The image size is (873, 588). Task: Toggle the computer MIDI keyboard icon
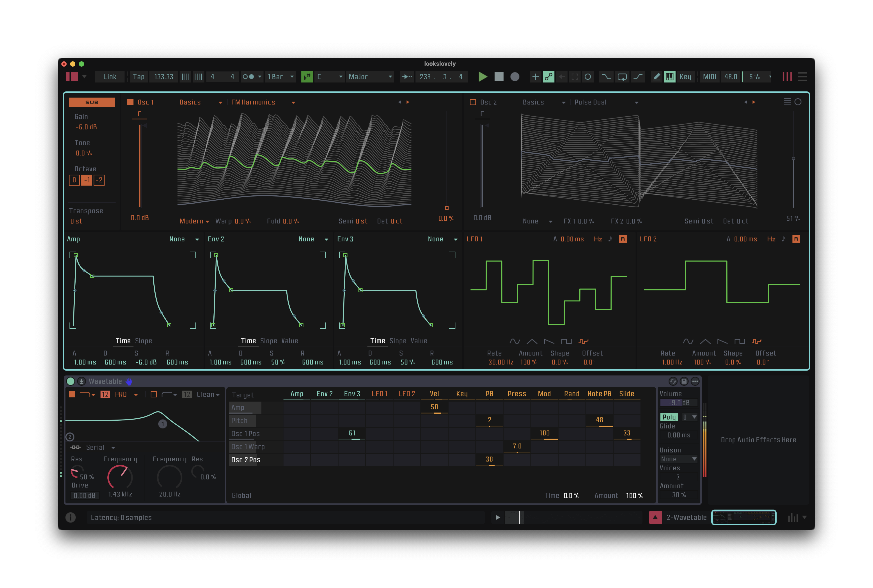669,77
